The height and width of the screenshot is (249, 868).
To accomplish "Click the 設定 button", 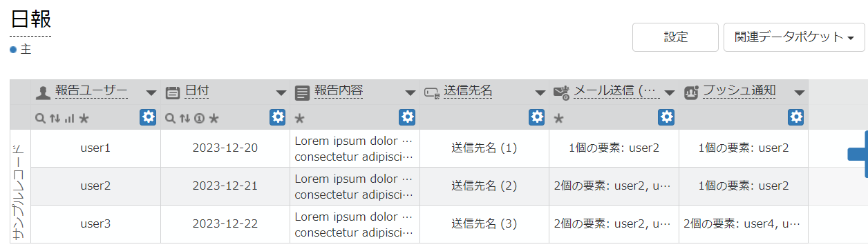I will 676,37.
